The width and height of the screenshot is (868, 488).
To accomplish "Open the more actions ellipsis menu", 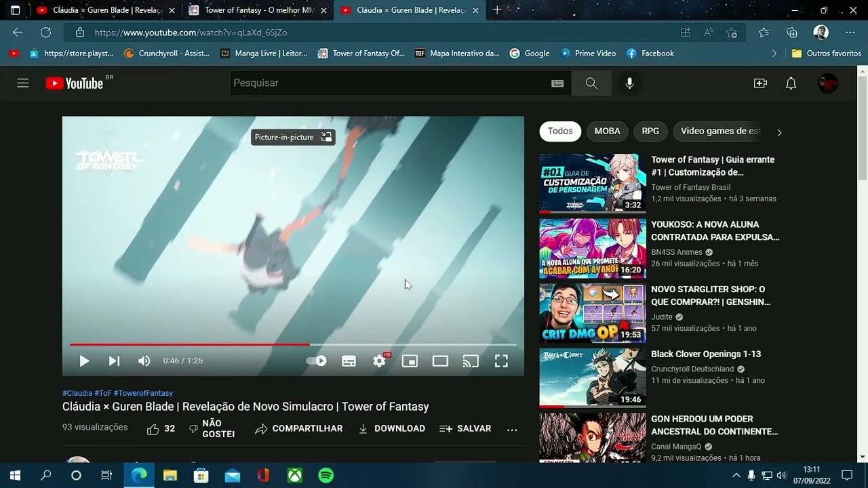I will (x=512, y=429).
